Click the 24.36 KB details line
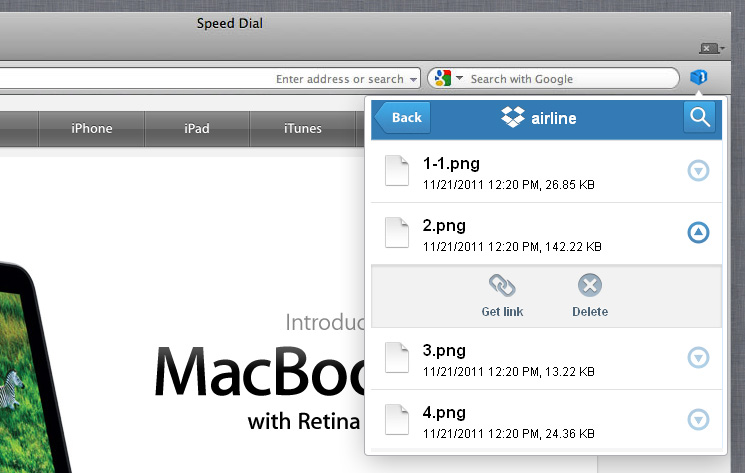 coord(509,434)
